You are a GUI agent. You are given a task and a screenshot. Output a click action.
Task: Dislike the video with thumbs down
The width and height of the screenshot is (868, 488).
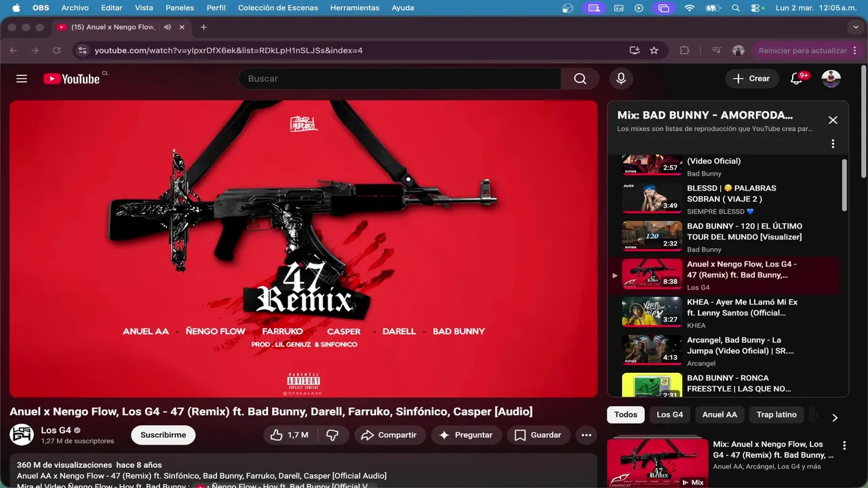coord(332,435)
